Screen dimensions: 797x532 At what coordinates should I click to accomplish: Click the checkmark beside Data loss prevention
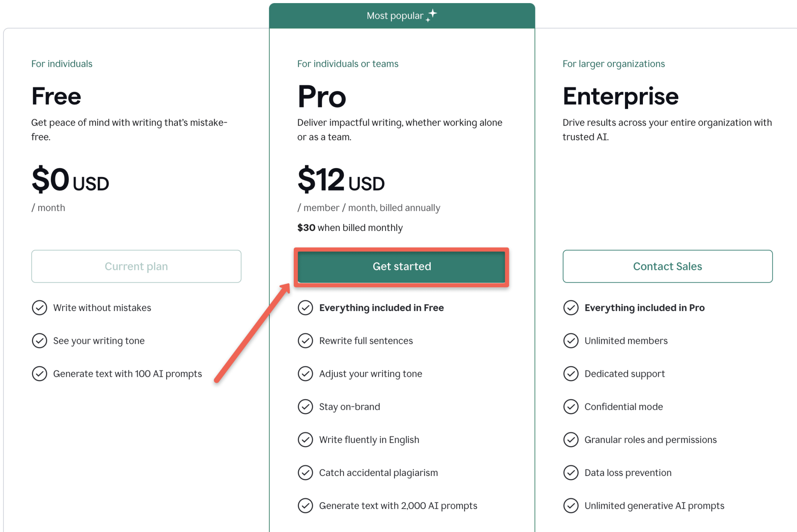coord(571,473)
